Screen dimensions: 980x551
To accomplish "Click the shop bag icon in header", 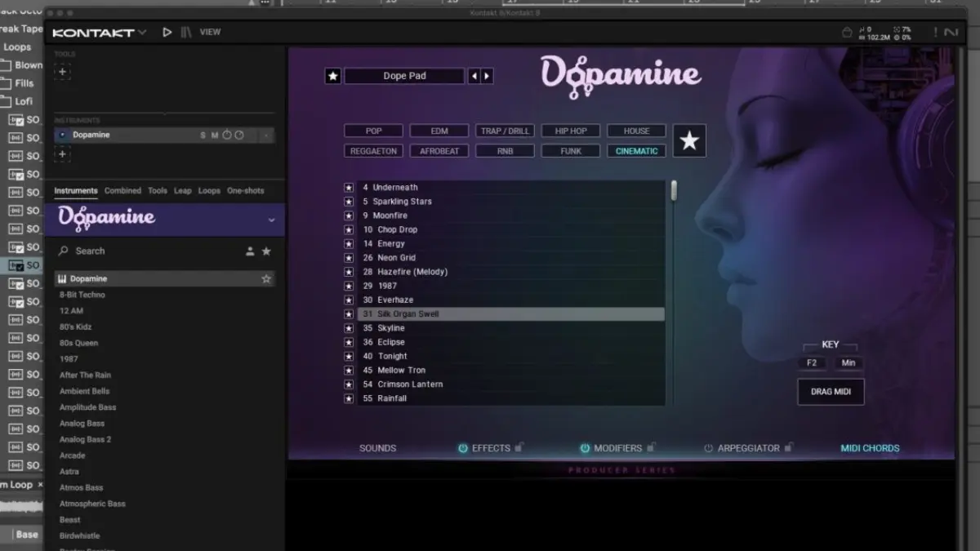I will point(847,33).
